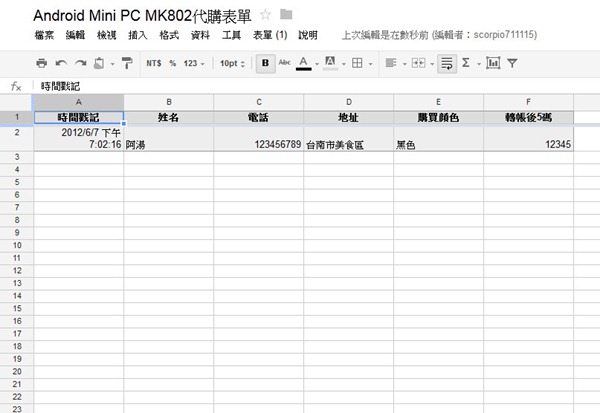This screenshot has height=413, width=600.
Task: Open the 檔案 menu
Action: [44, 35]
